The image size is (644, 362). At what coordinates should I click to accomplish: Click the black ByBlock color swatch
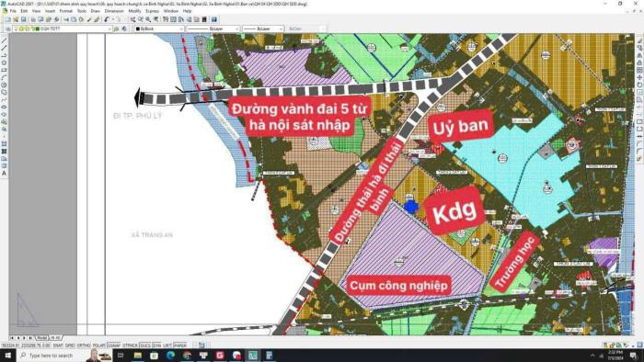pyautogui.click(x=138, y=28)
